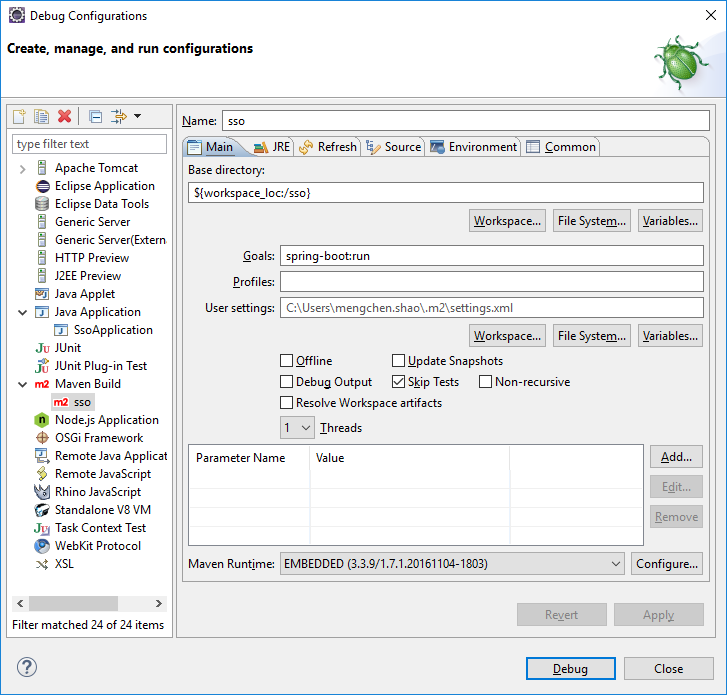Click the tree scrollbar right arrow
This screenshot has width=727, height=695.
tap(159, 603)
